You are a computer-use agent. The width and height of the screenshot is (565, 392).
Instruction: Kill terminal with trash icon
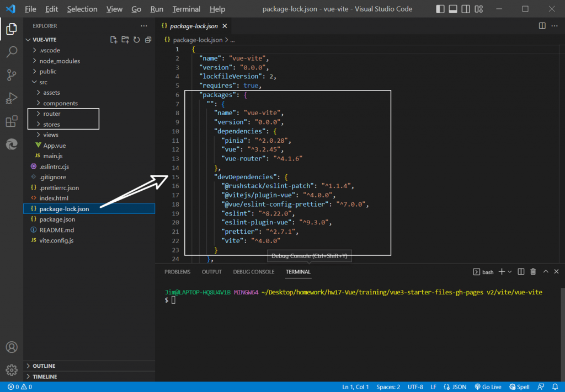tap(534, 272)
